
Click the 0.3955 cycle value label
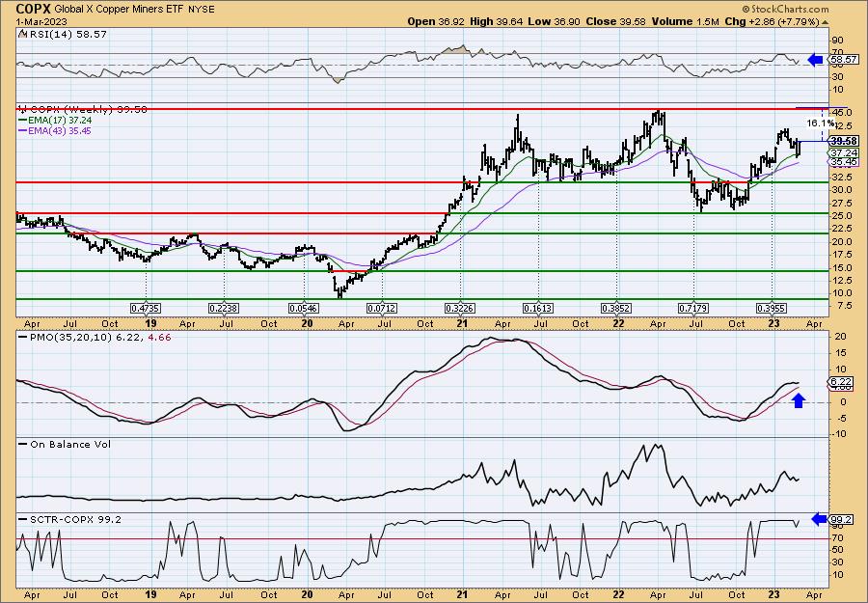point(773,308)
